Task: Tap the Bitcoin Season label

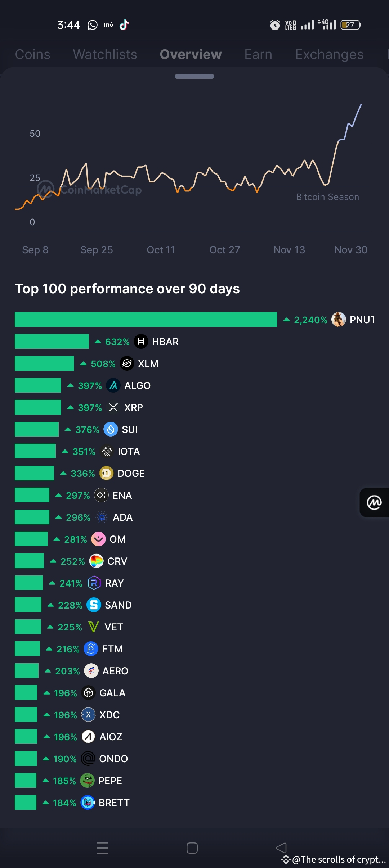Action: 327,196
